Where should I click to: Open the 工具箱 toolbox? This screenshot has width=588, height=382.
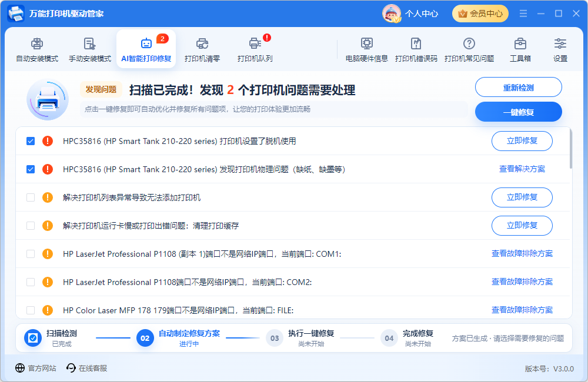tap(520, 49)
